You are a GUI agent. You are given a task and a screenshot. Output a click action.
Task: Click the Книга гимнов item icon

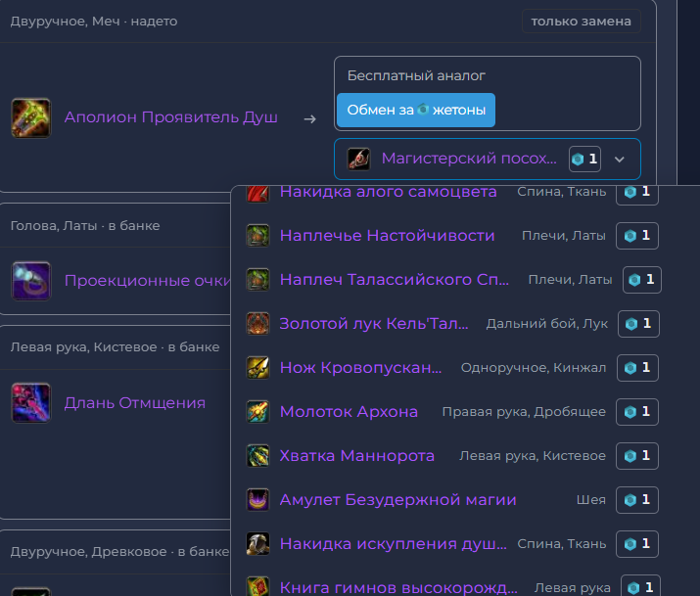click(x=258, y=586)
